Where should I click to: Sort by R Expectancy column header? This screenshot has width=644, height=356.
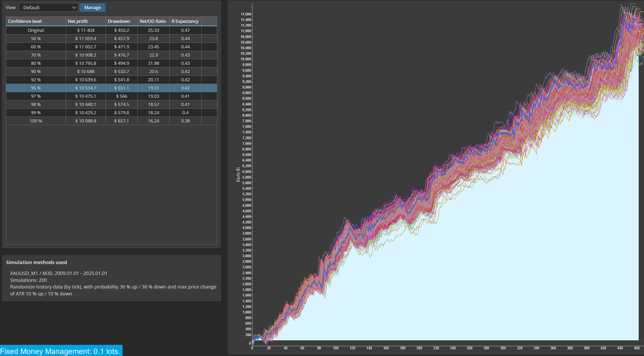[x=185, y=21]
